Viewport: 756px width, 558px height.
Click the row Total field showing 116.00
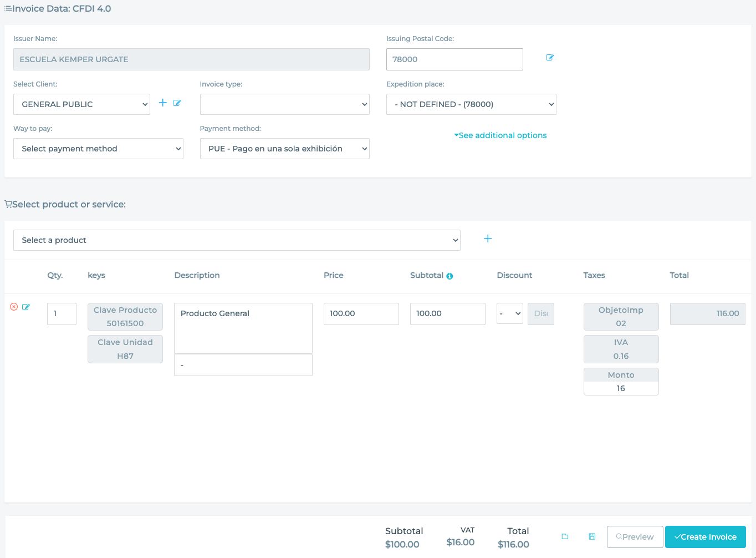tap(708, 314)
